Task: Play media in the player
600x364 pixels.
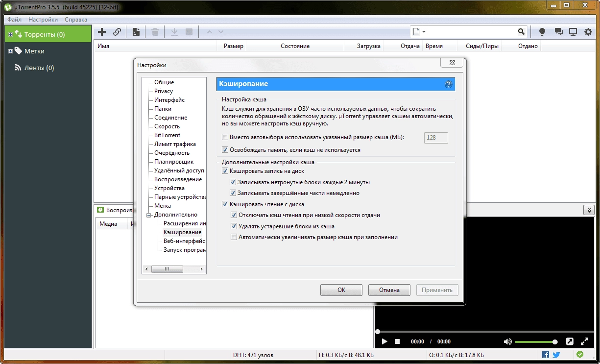Action: (x=384, y=341)
